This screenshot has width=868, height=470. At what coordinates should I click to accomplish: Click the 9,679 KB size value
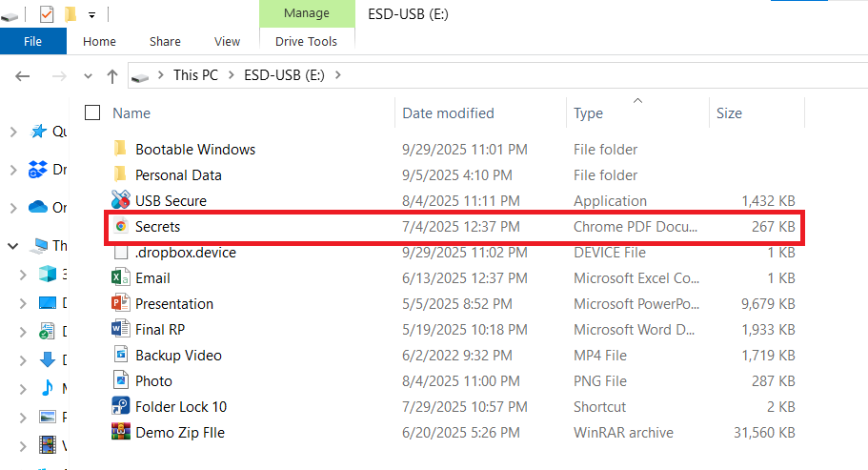[768, 304]
